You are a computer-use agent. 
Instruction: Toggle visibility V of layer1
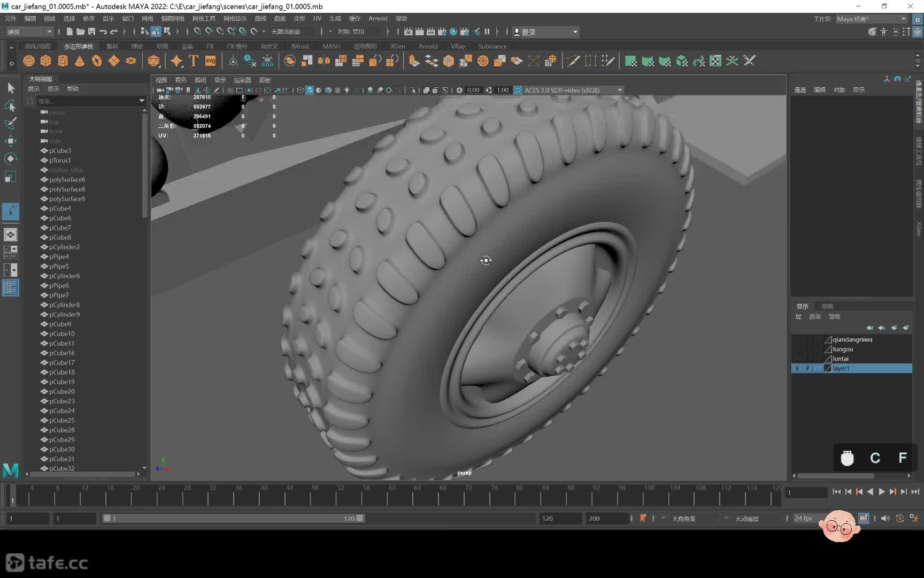point(797,369)
